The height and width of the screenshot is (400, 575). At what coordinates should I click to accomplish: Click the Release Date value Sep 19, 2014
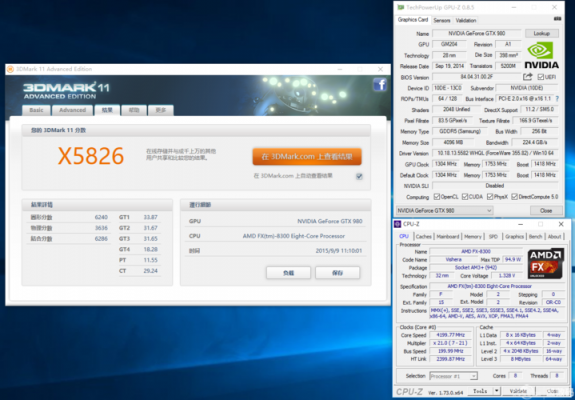coord(450,66)
